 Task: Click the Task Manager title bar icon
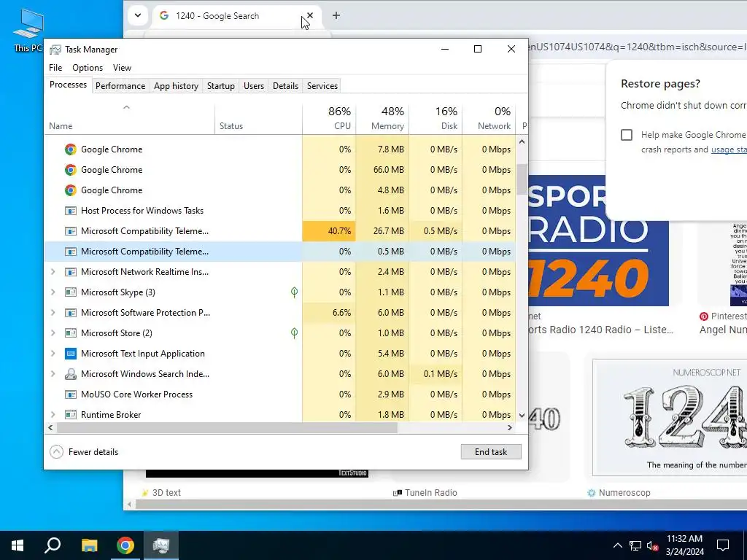coord(55,50)
